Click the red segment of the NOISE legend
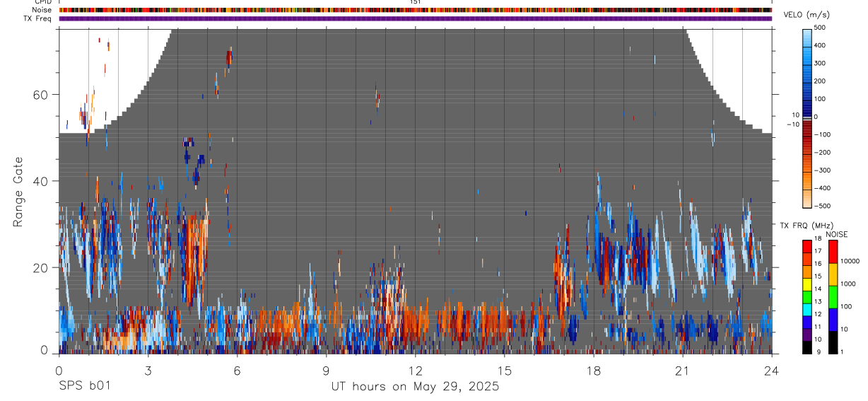Image resolution: width=868 pixels, height=401 pixels. 833,252
